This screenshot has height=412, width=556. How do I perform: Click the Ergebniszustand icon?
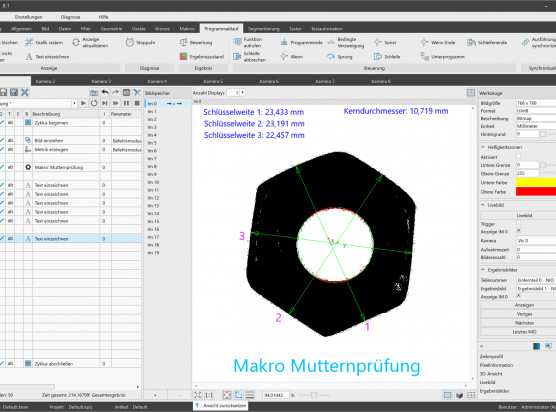coord(183,56)
